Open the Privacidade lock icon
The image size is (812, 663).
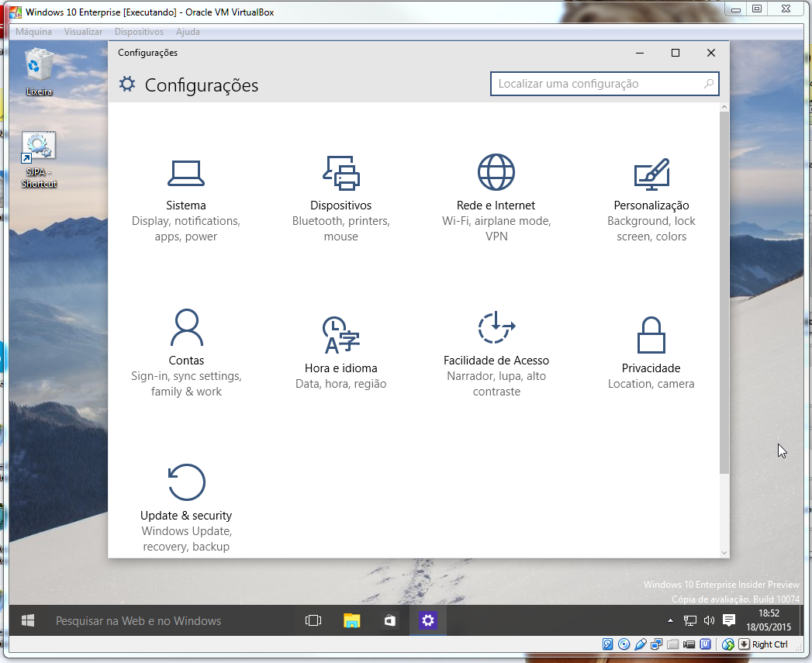coord(651,335)
